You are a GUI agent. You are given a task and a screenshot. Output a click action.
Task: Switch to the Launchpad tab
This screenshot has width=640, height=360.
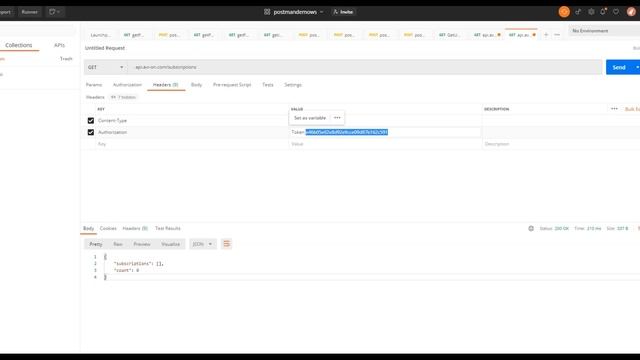tap(100, 35)
